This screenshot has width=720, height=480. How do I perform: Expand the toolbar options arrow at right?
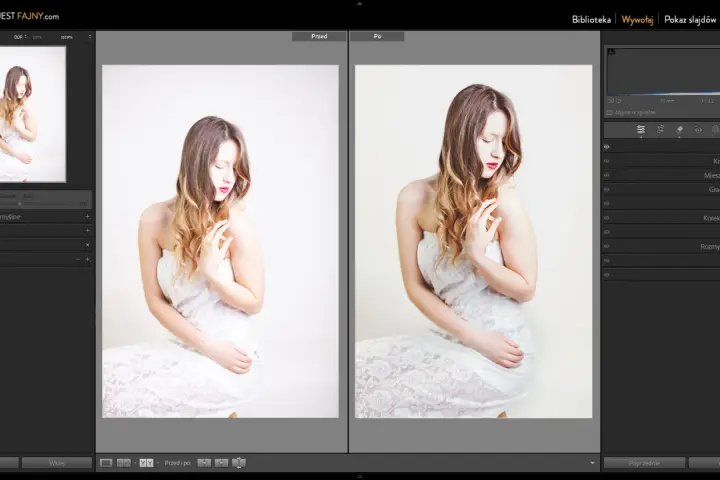(x=592, y=463)
